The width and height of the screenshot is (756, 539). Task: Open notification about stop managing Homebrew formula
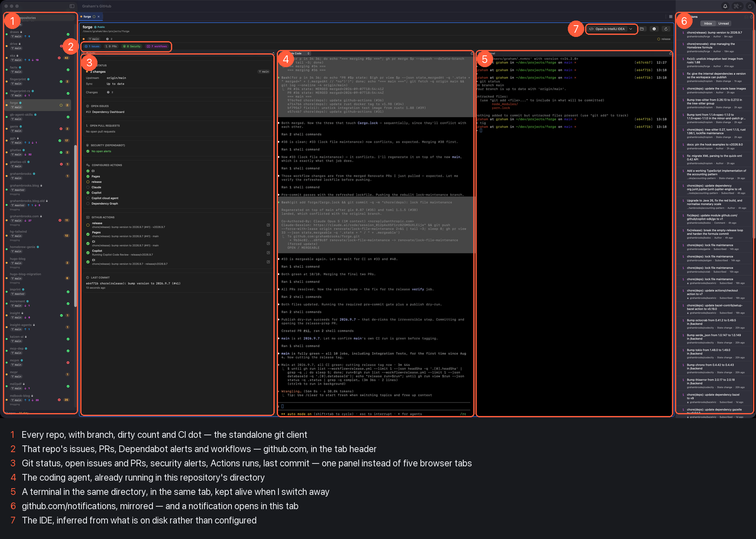tap(715, 47)
